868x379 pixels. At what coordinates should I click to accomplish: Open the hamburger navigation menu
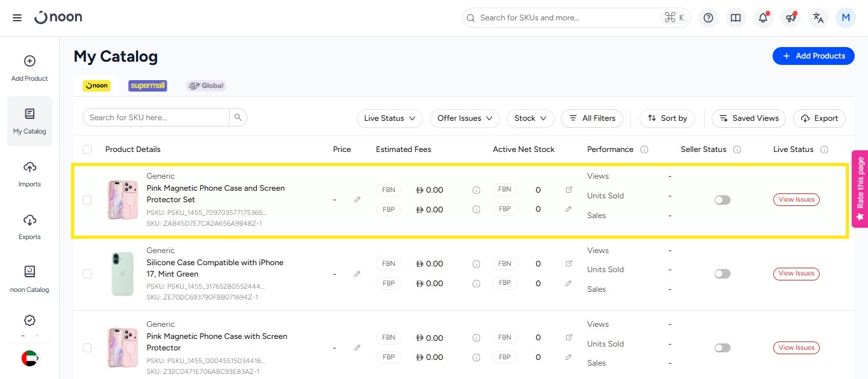(17, 18)
